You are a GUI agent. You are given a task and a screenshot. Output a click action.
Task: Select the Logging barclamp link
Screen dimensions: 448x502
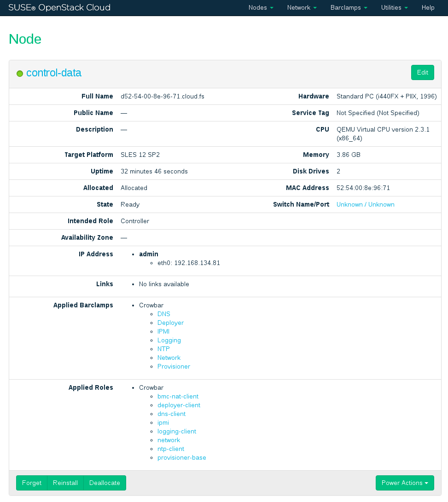click(x=169, y=340)
